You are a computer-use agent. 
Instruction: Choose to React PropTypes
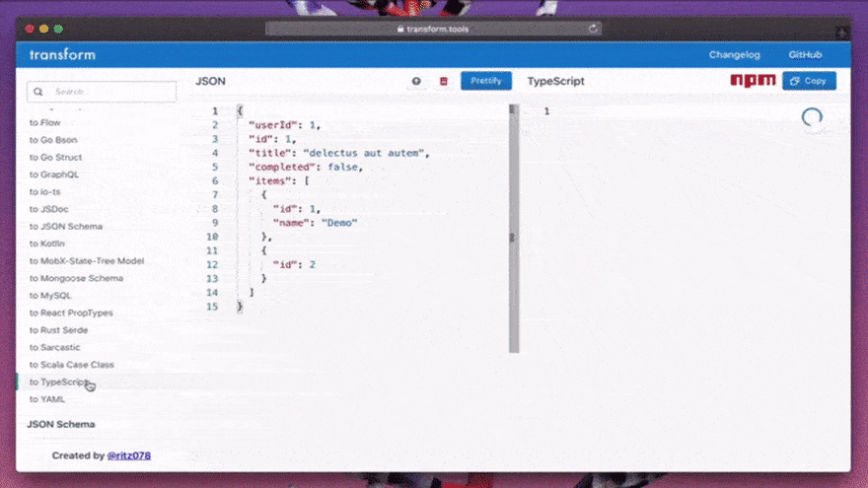71,313
